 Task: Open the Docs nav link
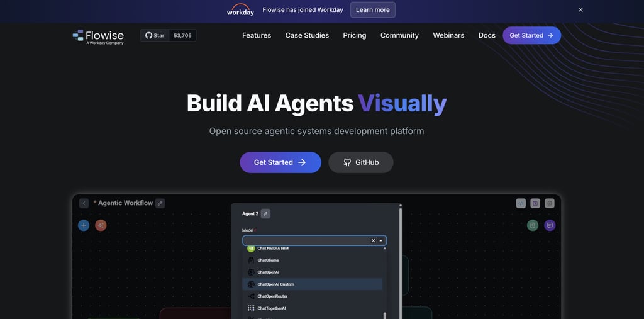click(x=487, y=35)
